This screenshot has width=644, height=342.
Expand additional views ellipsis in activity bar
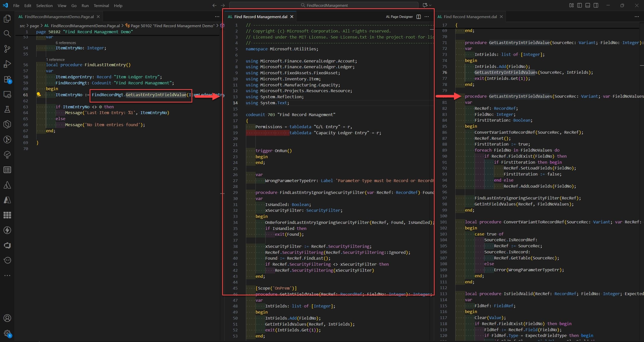[x=7, y=276]
